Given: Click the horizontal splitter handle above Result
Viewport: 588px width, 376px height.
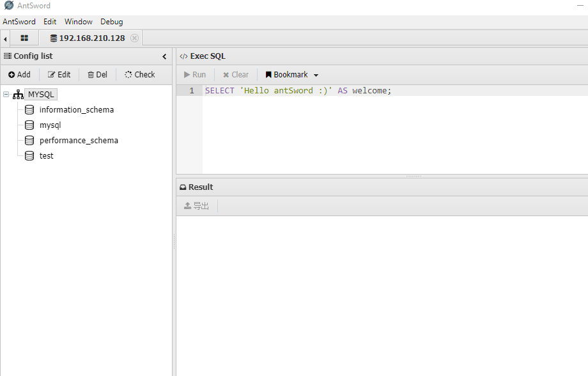Looking at the screenshot, I should click(414, 176).
